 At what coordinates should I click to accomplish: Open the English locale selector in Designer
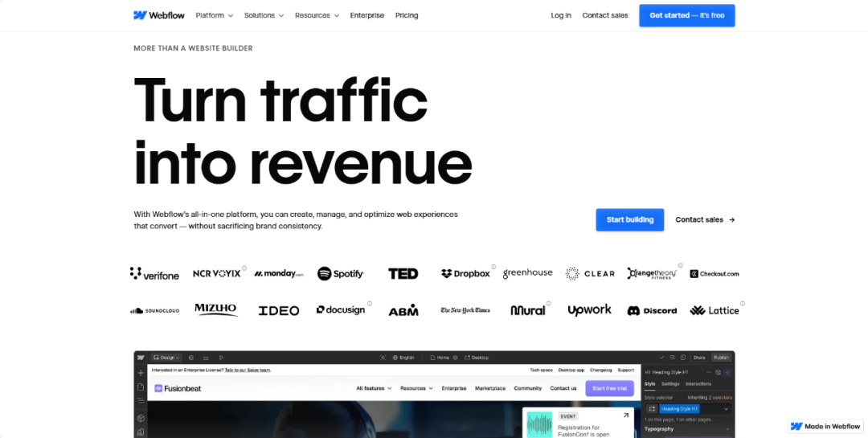coord(403,358)
